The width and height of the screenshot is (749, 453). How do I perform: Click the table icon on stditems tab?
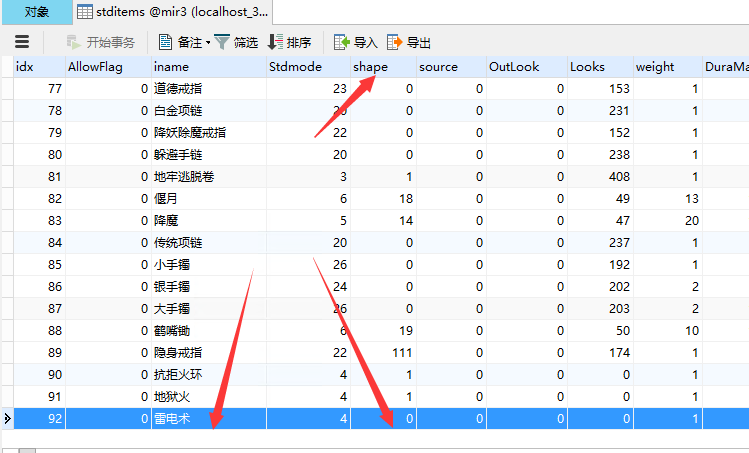[x=85, y=12]
